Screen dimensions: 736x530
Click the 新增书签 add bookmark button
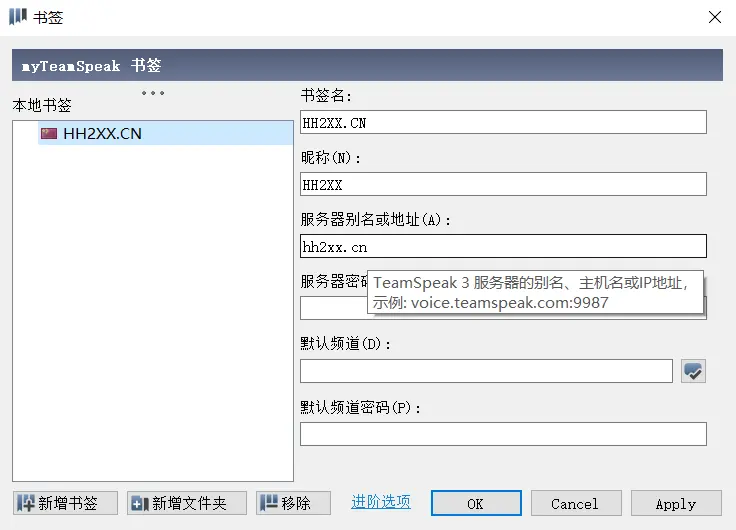tap(65, 503)
